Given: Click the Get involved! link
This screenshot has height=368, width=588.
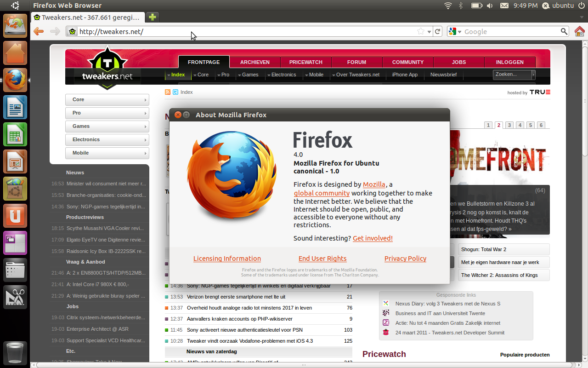Looking at the screenshot, I should click(x=373, y=238).
